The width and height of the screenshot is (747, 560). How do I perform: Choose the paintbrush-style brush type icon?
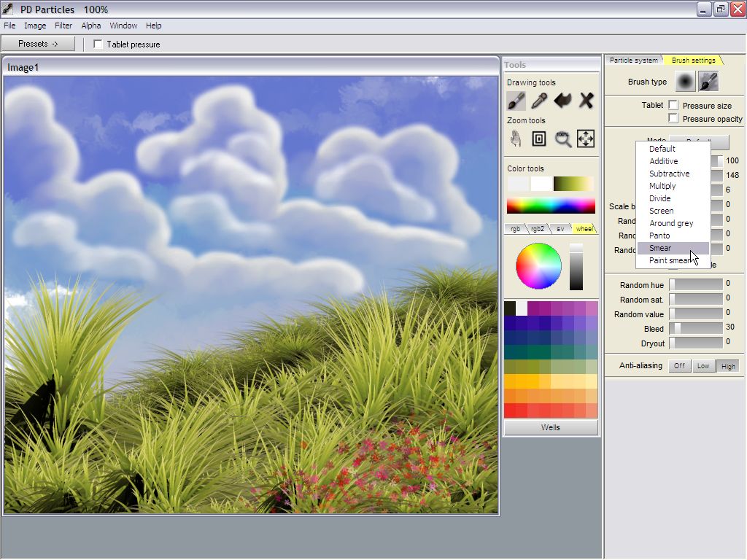pos(708,82)
